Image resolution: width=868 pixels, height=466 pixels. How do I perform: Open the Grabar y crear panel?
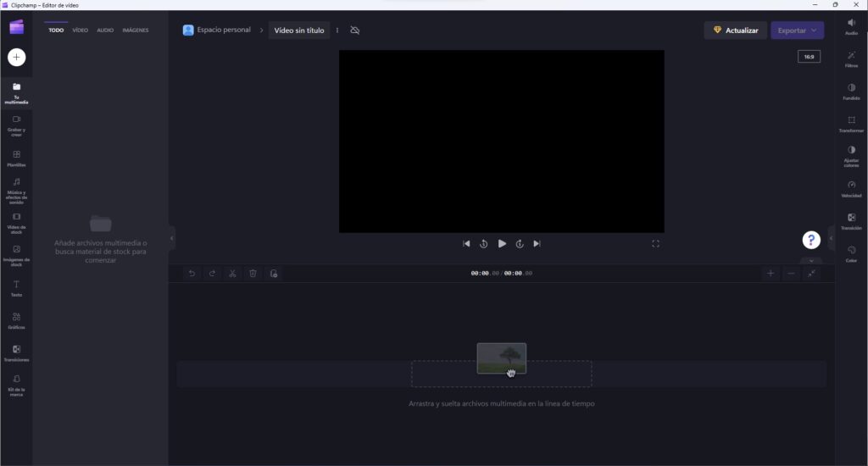point(16,124)
